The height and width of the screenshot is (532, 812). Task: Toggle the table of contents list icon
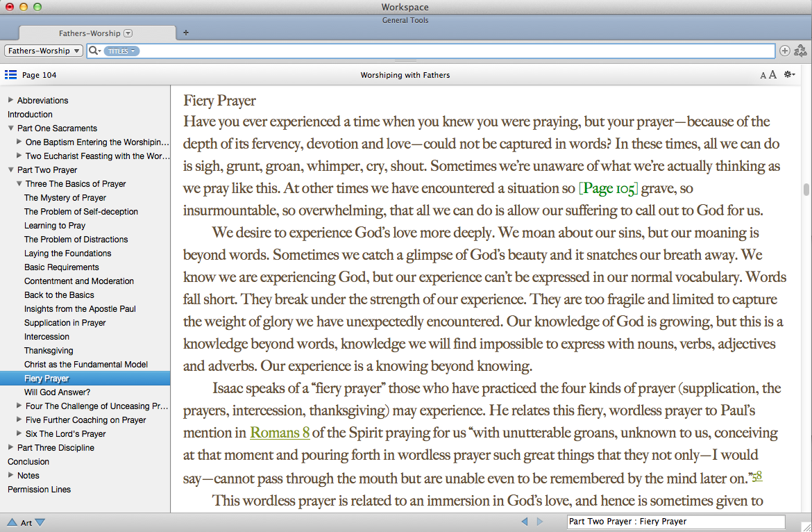10,75
